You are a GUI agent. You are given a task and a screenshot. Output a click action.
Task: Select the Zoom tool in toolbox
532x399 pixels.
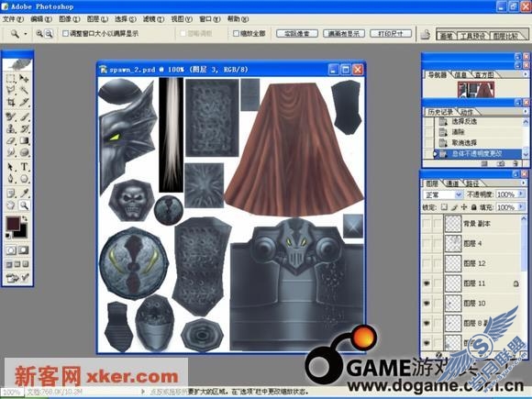(x=24, y=205)
